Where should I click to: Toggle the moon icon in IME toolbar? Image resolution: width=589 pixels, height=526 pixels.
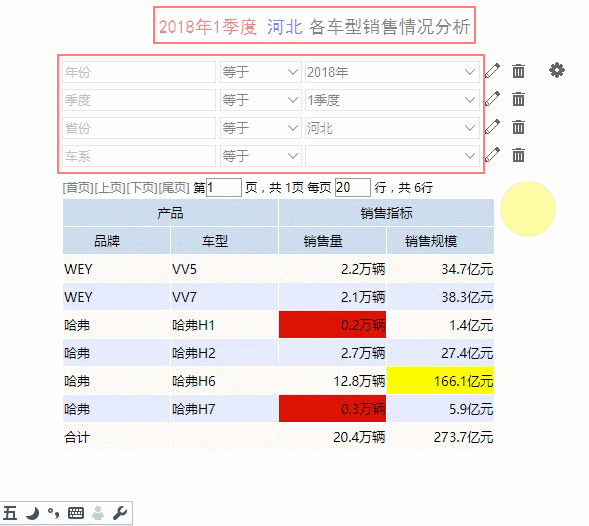point(33,513)
